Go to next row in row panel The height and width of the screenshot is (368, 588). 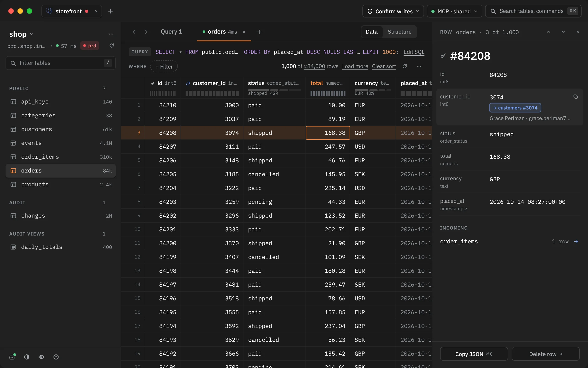[563, 32]
